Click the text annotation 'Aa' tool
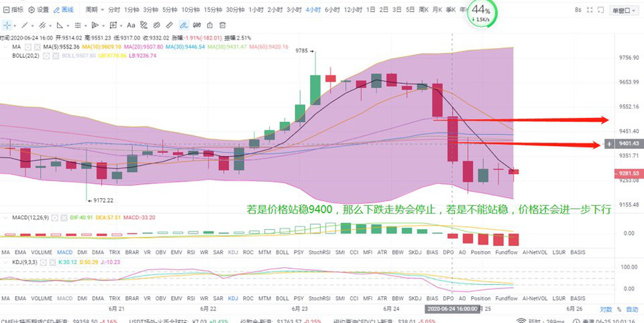This screenshot has height=323, width=644. (131, 25)
